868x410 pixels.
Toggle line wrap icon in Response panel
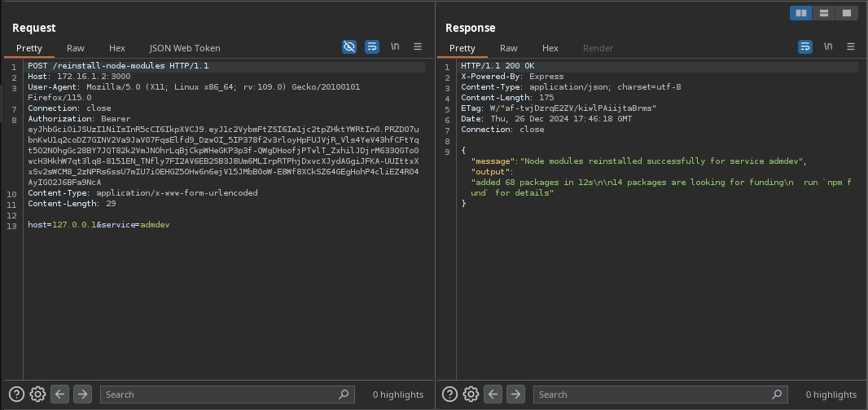pyautogui.click(x=805, y=47)
